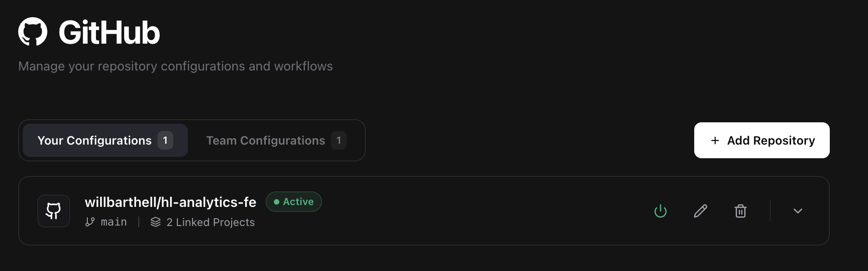The image size is (868, 271).
Task: Click the count badge on Team Configurations
Action: [x=338, y=141]
